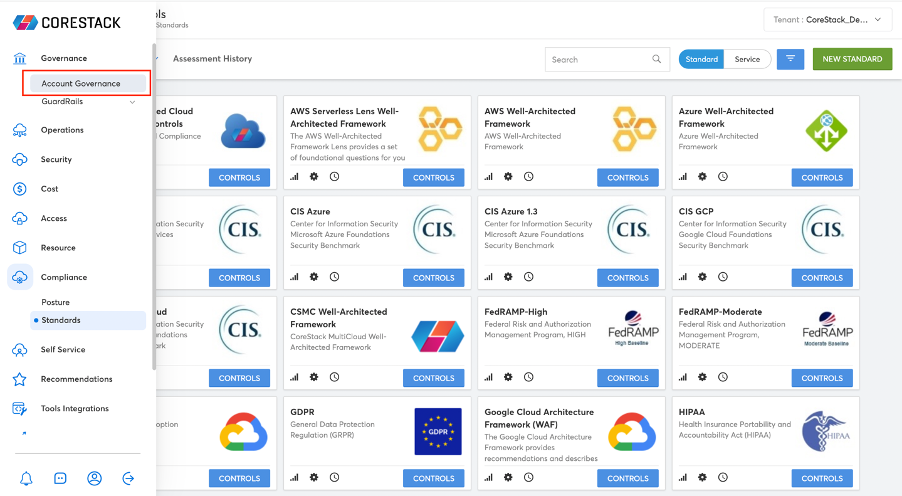Click the Self Service icon
Screen dimensions: 902x496
[x=20, y=350]
